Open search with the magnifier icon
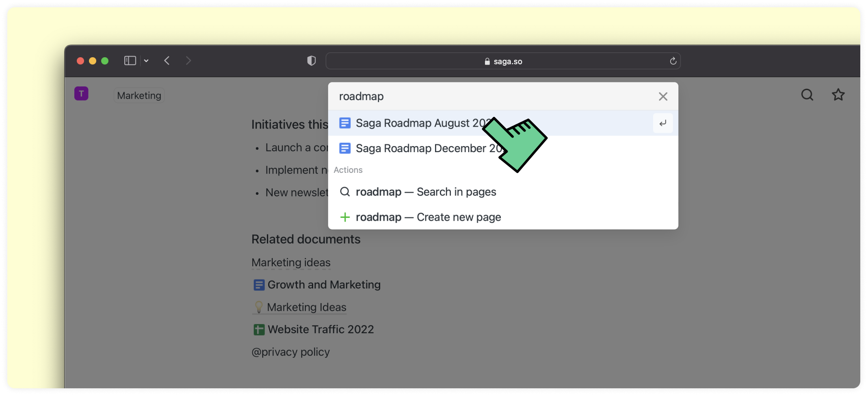 click(x=807, y=95)
